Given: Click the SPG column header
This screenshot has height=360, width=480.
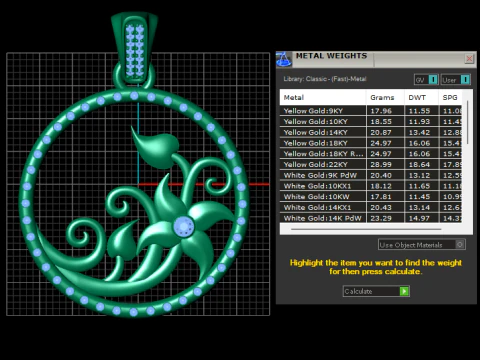Looking at the screenshot, I should point(450,97).
